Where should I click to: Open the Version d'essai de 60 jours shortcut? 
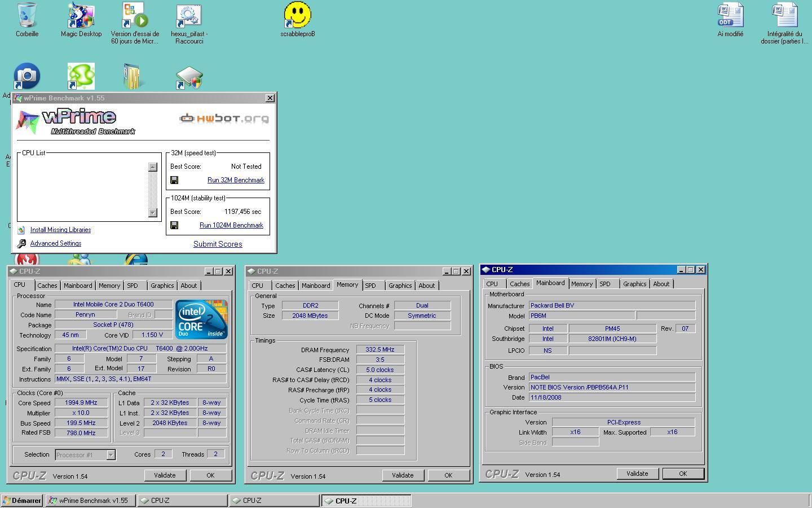pyautogui.click(x=135, y=15)
